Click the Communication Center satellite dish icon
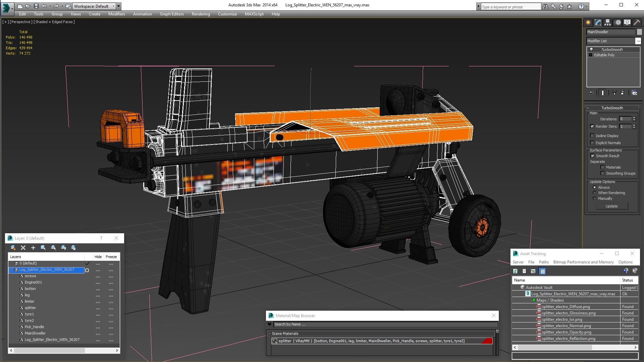Viewport: 644px width, 362px height. pos(561,6)
